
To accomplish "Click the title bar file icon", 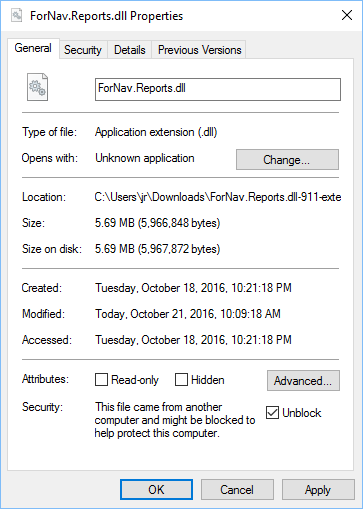I will [17, 15].
